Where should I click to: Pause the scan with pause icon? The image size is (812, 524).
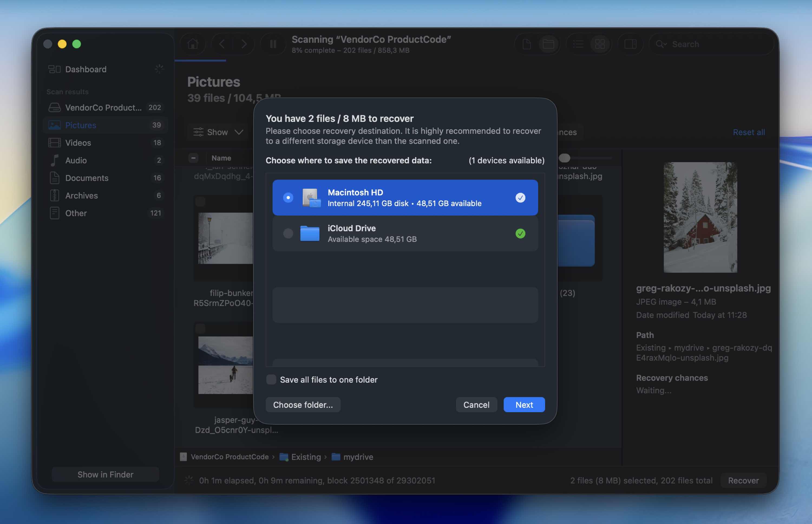273,44
